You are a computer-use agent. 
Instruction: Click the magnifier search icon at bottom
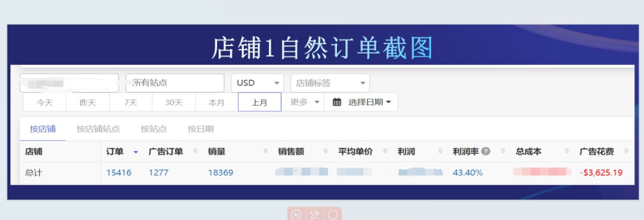(x=333, y=215)
